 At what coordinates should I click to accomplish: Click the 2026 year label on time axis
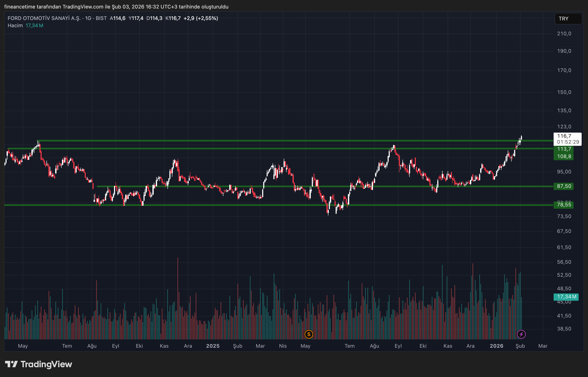point(497,346)
